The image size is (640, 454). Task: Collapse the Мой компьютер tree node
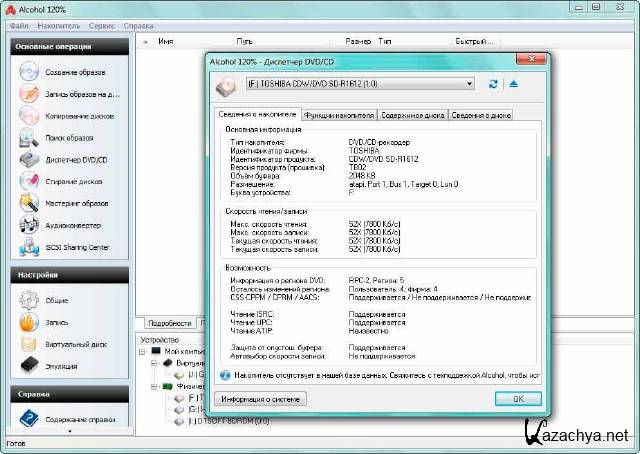tap(143, 352)
